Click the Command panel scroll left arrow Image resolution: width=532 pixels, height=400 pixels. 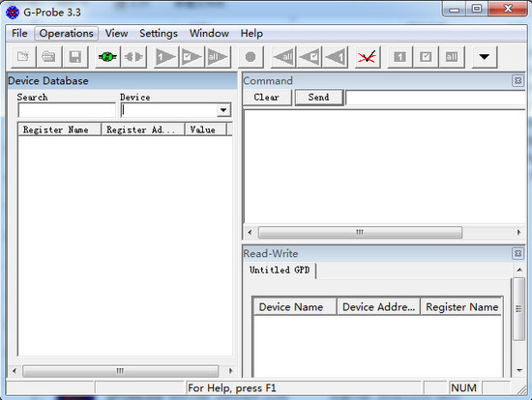(251, 233)
